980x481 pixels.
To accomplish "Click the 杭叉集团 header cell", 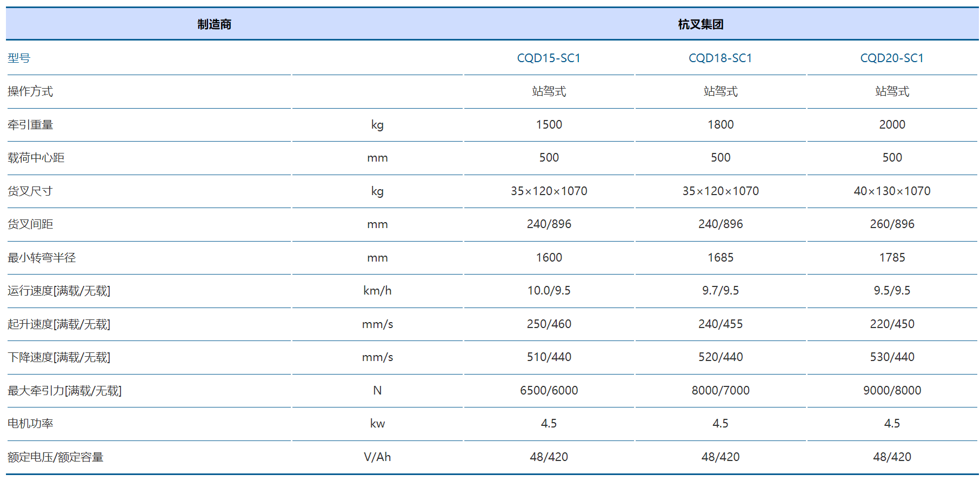I will [701, 24].
